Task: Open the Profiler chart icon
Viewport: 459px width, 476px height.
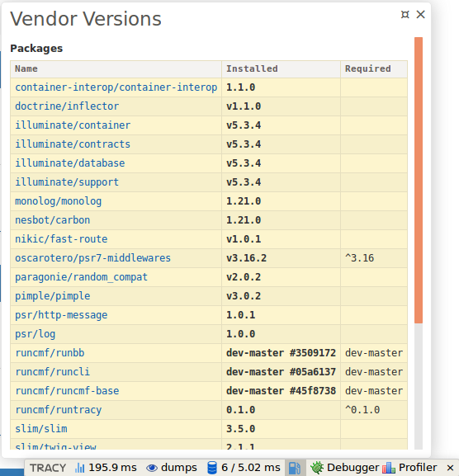Action: pyautogui.click(x=389, y=468)
